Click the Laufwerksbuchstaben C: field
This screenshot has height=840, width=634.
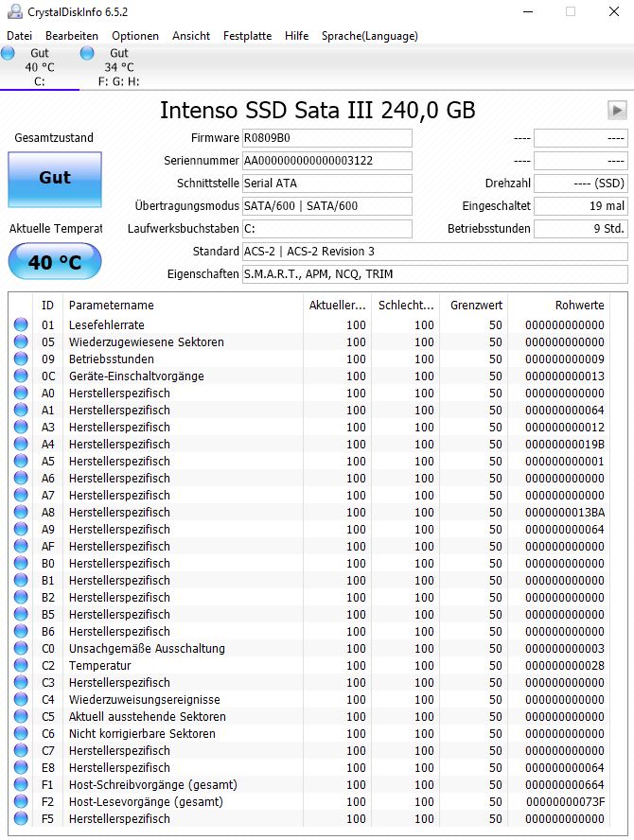[x=326, y=228]
